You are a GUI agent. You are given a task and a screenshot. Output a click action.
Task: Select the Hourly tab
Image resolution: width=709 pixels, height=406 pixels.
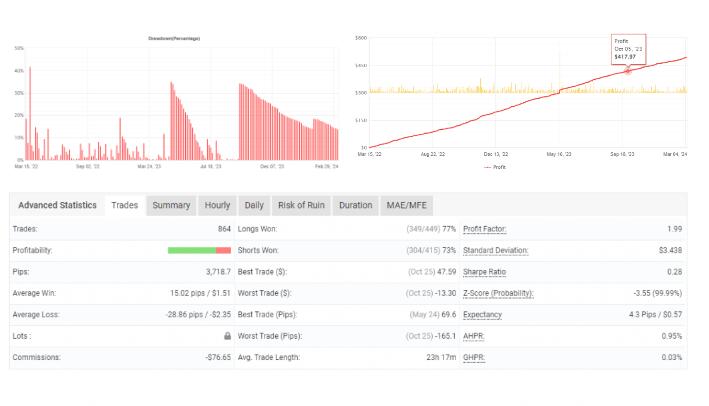(x=217, y=205)
